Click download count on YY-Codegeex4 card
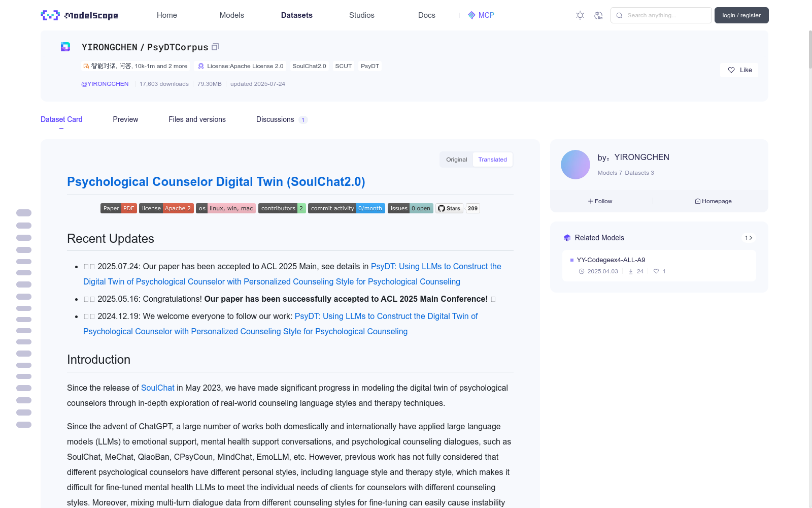 pyautogui.click(x=636, y=271)
